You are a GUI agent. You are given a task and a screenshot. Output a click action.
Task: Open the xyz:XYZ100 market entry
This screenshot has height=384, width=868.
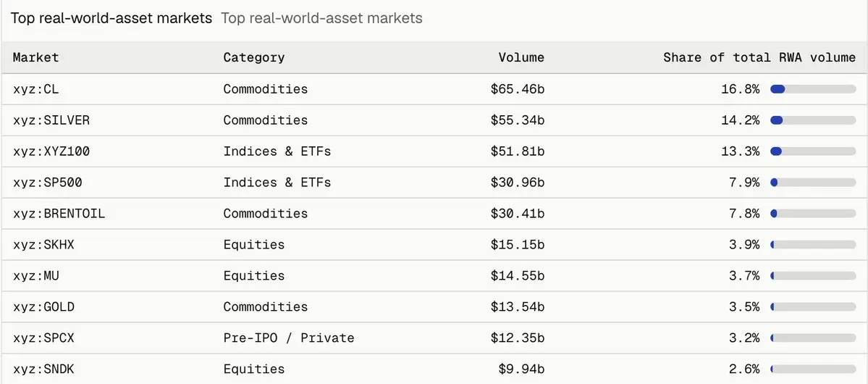[51, 151]
